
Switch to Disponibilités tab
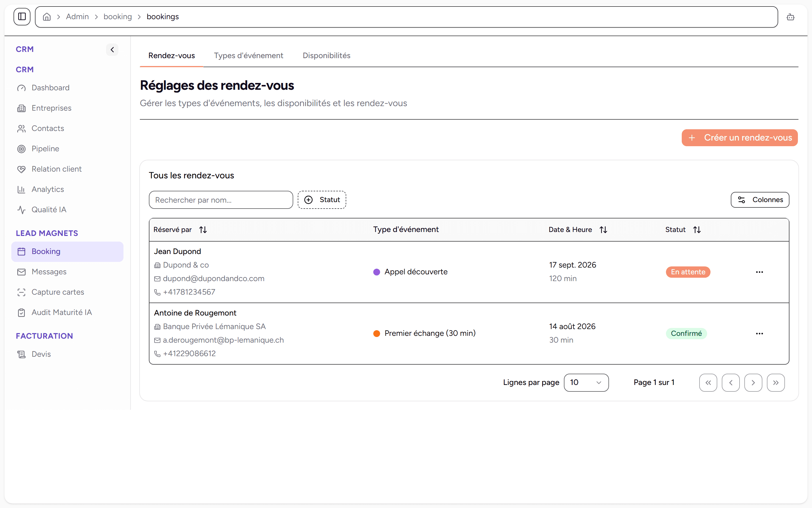[326, 56]
